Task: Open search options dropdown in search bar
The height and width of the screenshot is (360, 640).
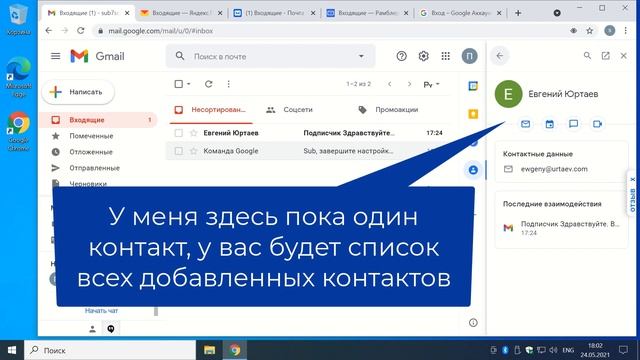Action: pos(361,56)
